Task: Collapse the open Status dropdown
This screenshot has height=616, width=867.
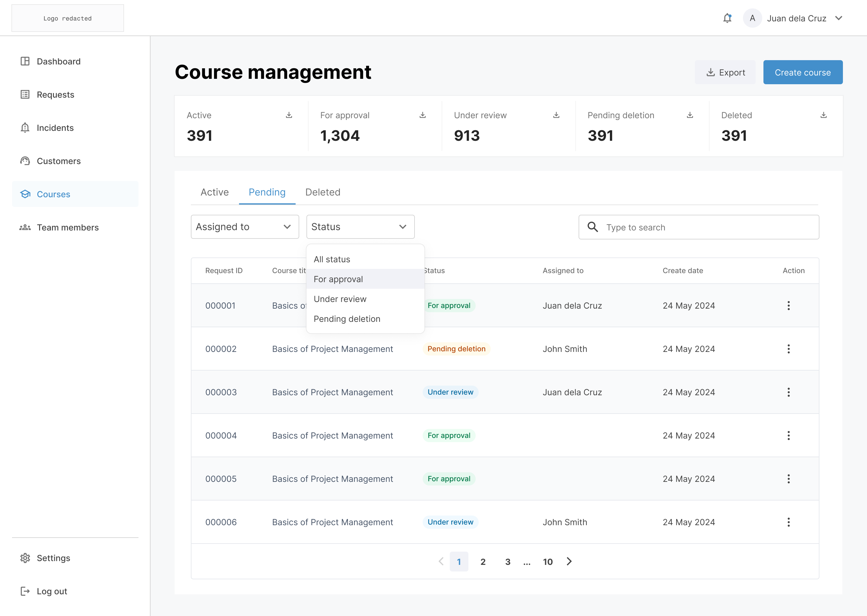Action: (x=360, y=226)
